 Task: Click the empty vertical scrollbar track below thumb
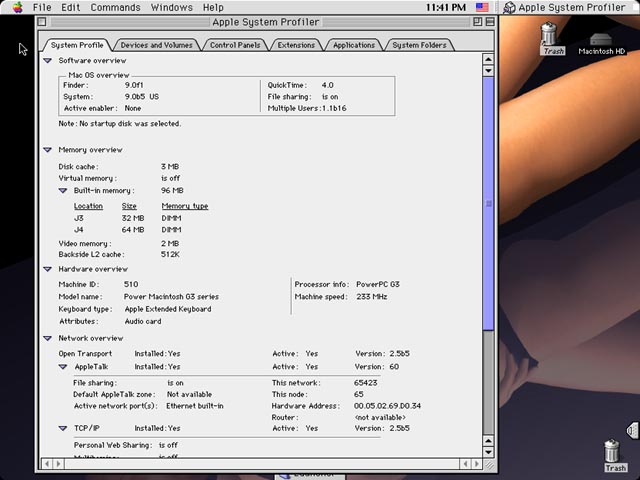tap(488, 383)
